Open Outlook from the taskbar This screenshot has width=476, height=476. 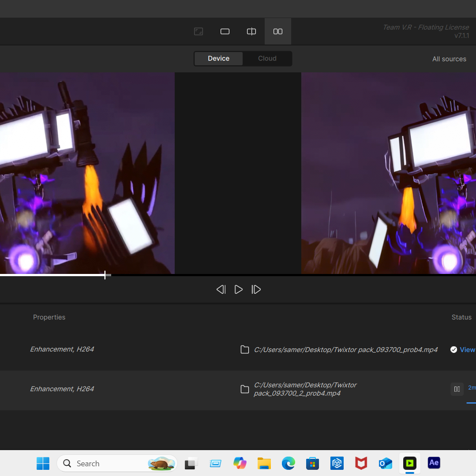tap(385, 464)
